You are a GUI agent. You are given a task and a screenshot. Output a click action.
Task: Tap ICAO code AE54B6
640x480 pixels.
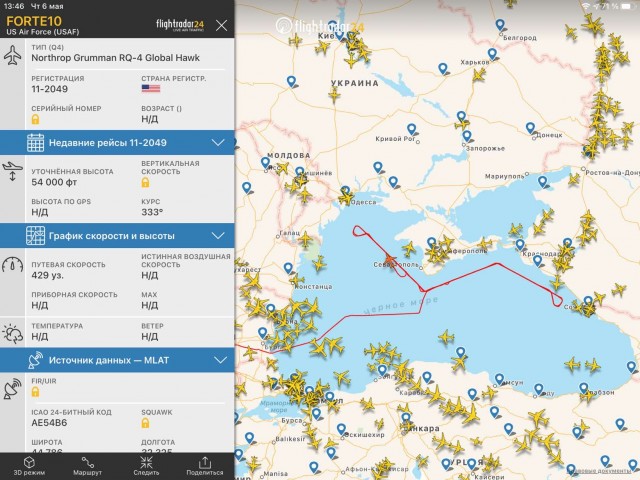[49, 423]
